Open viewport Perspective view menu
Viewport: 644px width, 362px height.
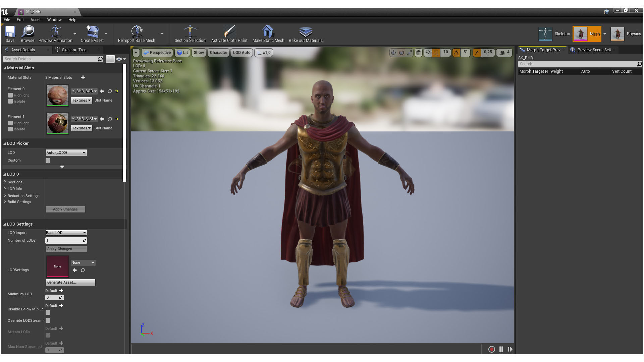coord(157,53)
